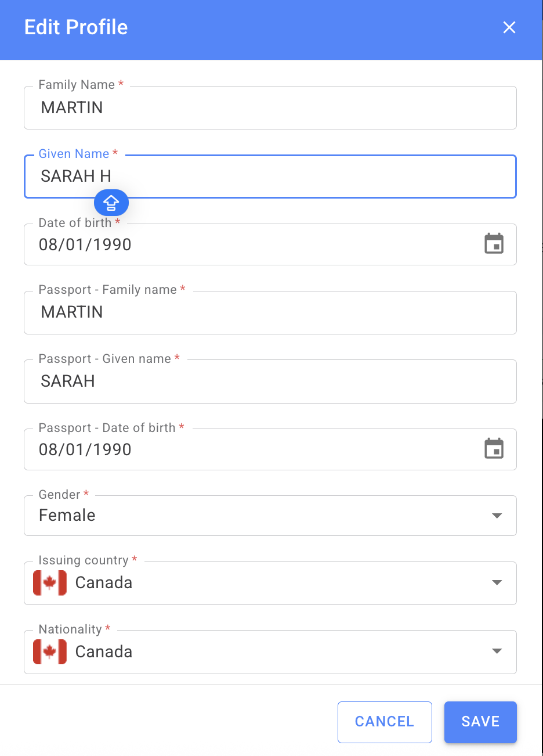
Task: Focus the Given Name text field
Action: click(270, 177)
